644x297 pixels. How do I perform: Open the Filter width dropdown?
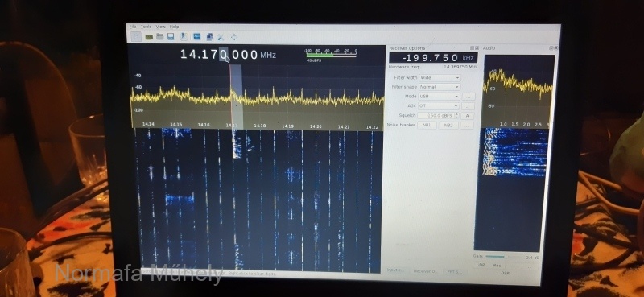click(440, 77)
